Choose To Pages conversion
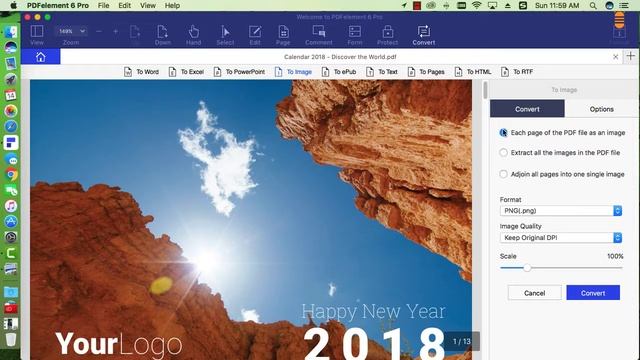The height and width of the screenshot is (360, 640). tap(426, 72)
